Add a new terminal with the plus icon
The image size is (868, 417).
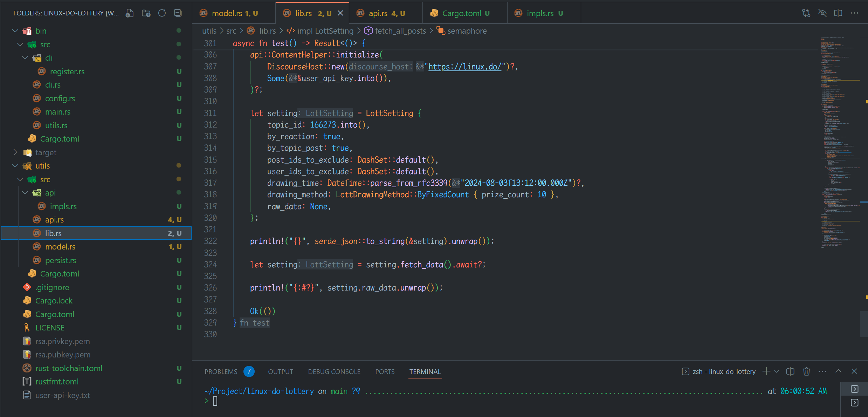[766, 371]
